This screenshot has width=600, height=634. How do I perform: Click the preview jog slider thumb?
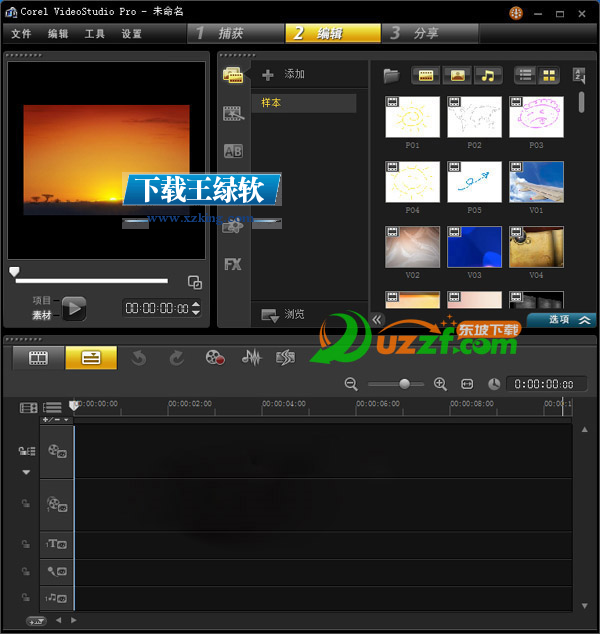click(14, 271)
